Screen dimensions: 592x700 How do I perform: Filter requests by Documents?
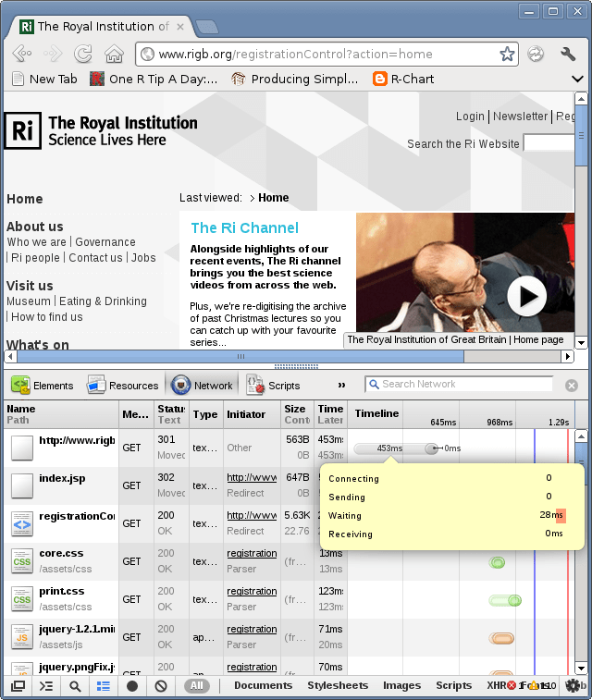(263, 685)
